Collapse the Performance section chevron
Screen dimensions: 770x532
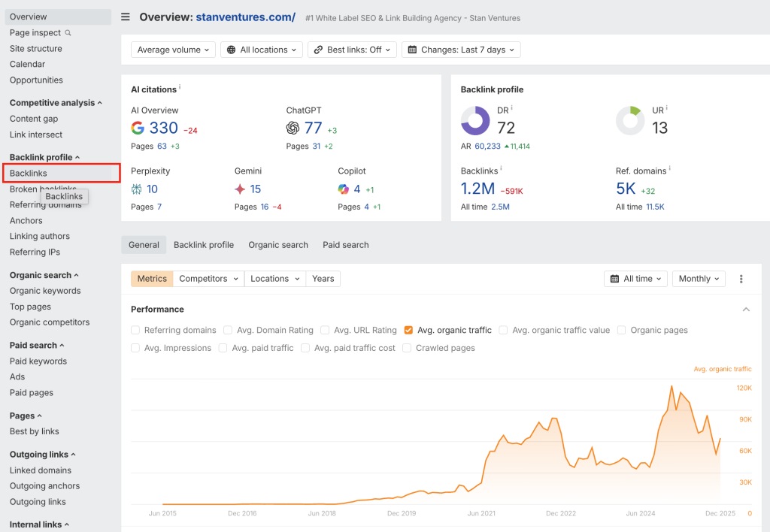tap(746, 309)
